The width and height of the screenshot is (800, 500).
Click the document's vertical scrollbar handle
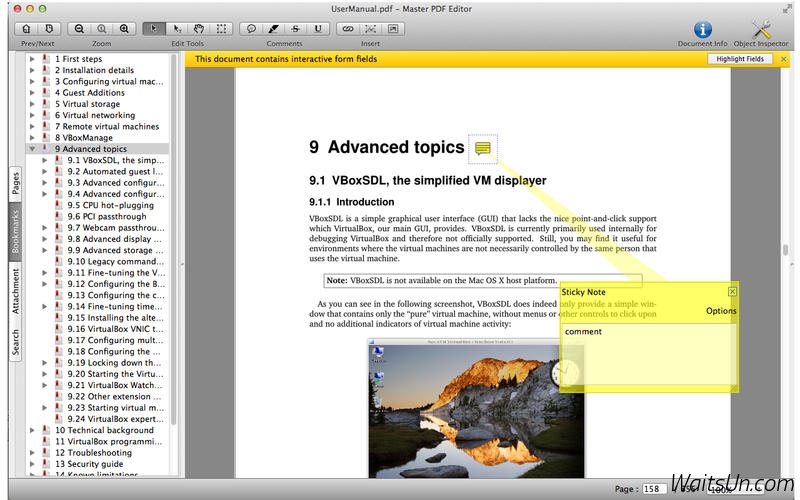tap(786, 250)
